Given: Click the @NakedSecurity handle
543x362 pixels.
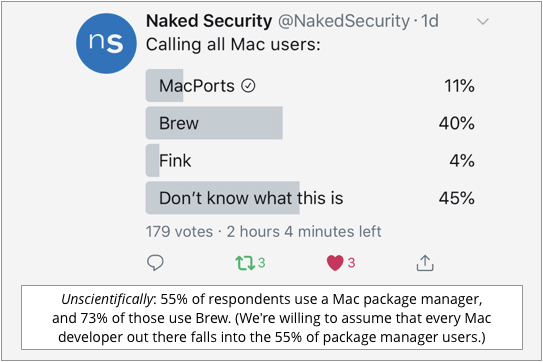Looking at the screenshot, I should [344, 21].
